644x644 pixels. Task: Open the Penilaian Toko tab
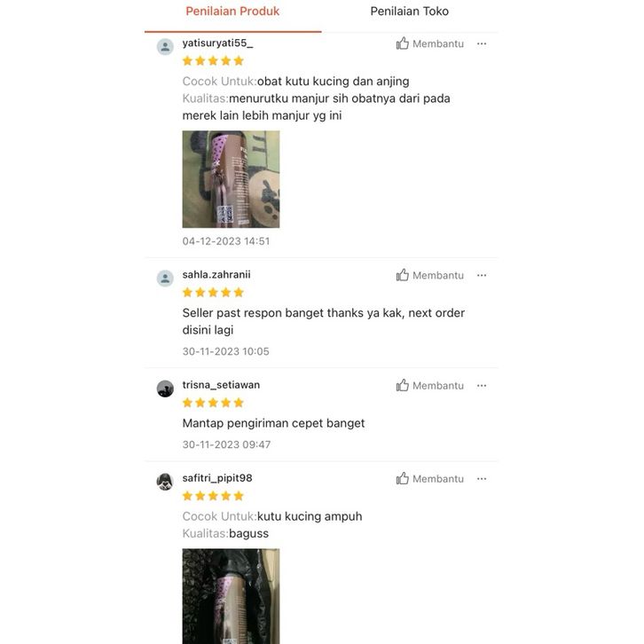tap(410, 12)
